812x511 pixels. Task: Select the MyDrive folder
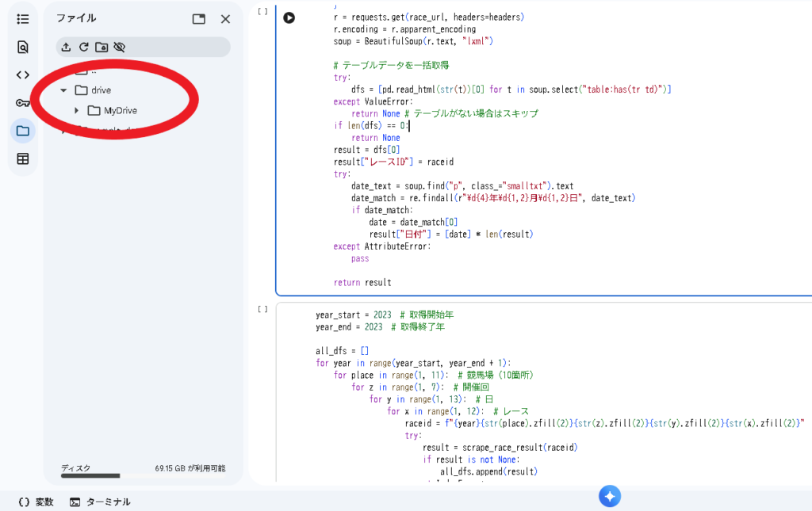121,111
